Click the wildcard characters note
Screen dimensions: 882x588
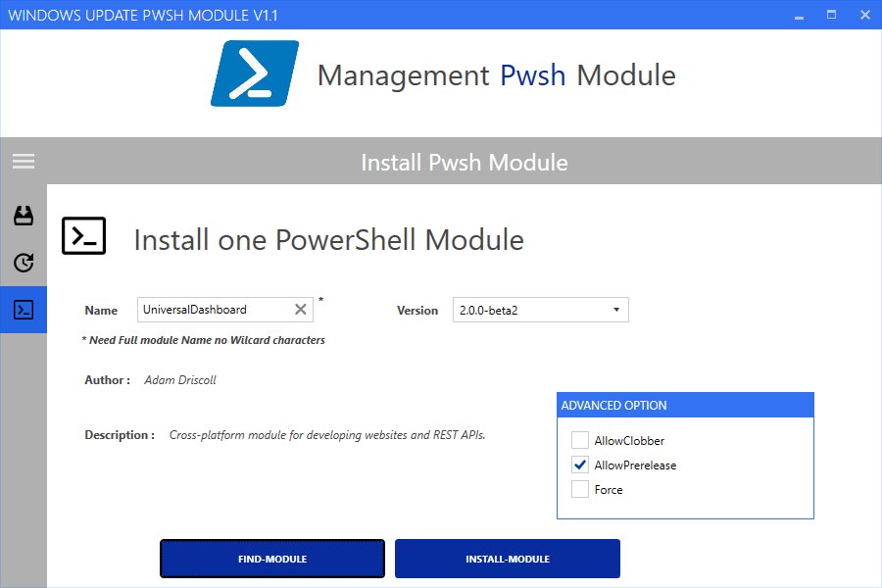click(204, 340)
